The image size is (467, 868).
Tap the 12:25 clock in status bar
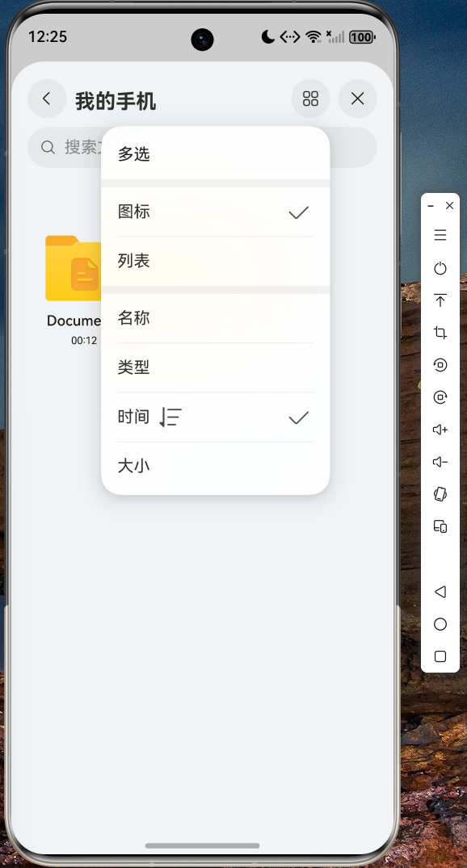click(x=48, y=37)
